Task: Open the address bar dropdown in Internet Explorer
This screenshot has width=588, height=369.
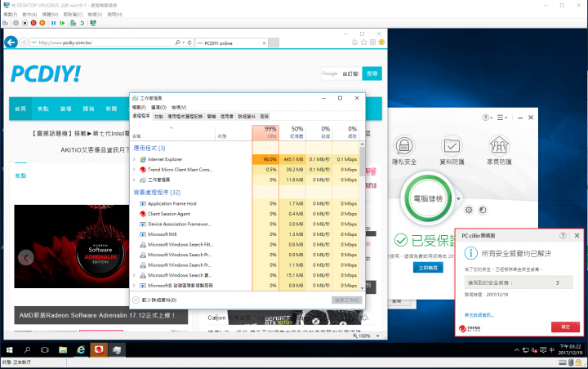Action: coord(184,42)
